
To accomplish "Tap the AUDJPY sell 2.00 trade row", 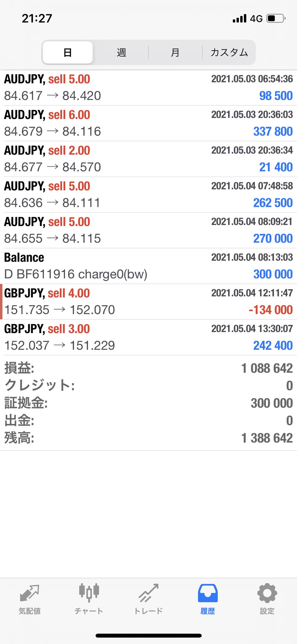I will pos(148,159).
